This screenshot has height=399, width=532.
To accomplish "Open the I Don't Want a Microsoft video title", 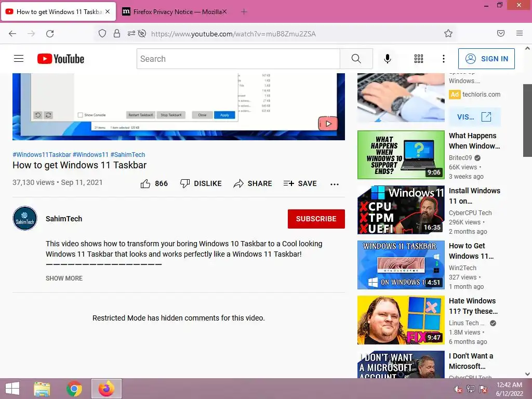I will click(x=471, y=361).
